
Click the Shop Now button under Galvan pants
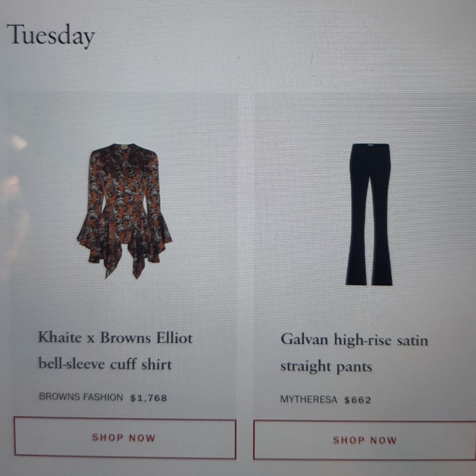pyautogui.click(x=364, y=440)
